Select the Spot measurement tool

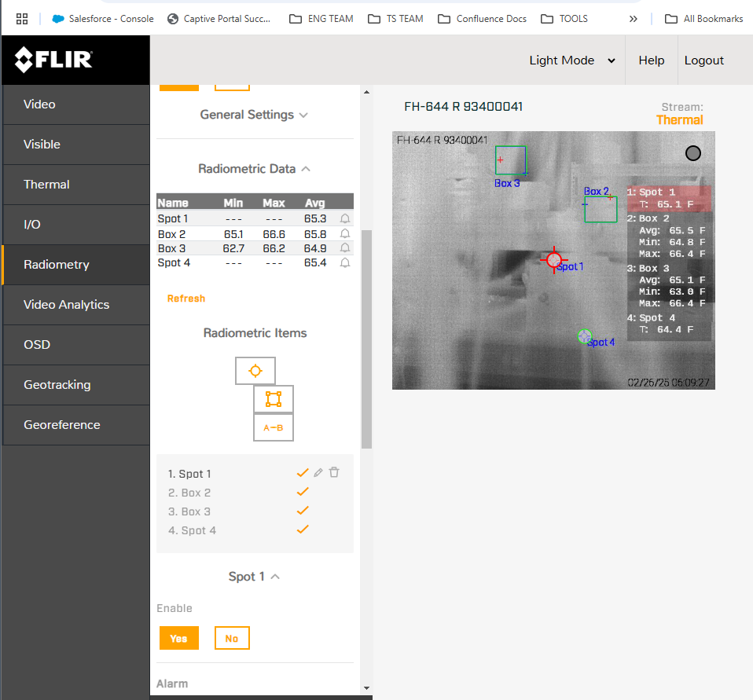(x=255, y=370)
